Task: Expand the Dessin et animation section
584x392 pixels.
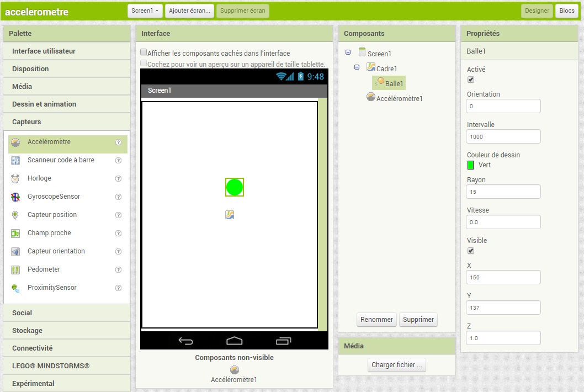Action: click(67, 104)
